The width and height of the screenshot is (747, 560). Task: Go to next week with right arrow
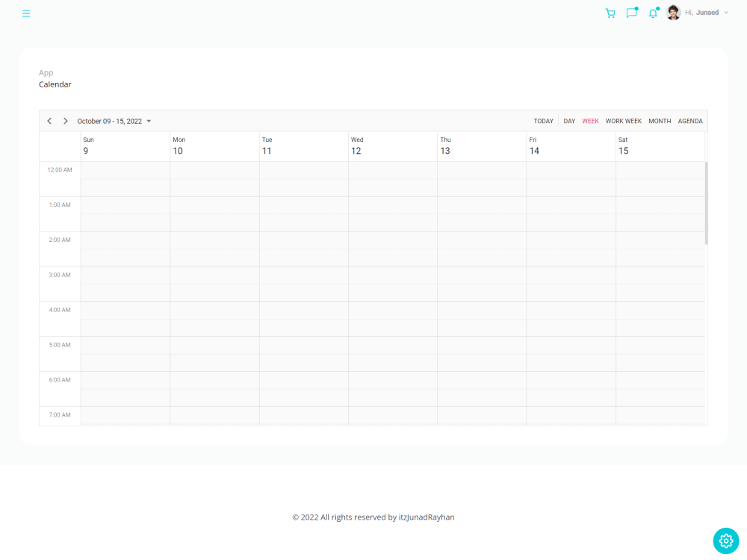(x=65, y=120)
